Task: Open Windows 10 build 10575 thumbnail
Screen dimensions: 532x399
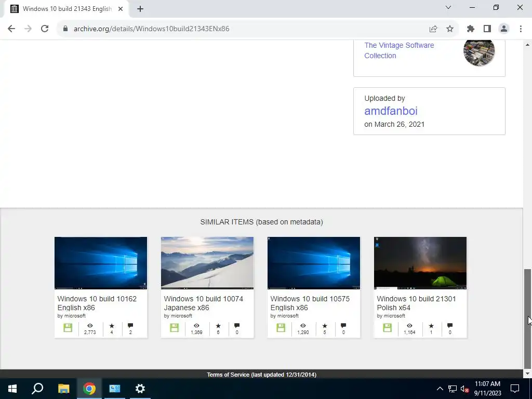Action: click(314, 263)
